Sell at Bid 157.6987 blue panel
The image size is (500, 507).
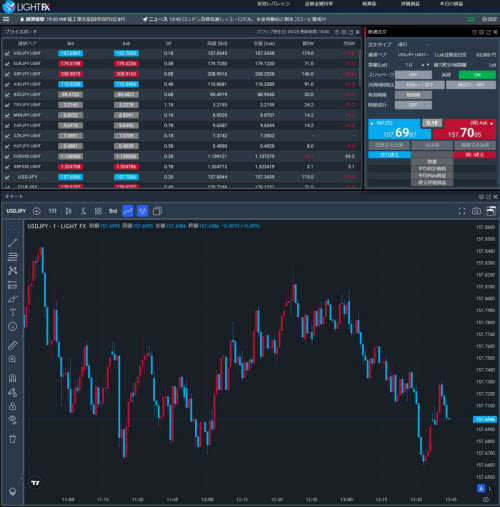pos(400,129)
